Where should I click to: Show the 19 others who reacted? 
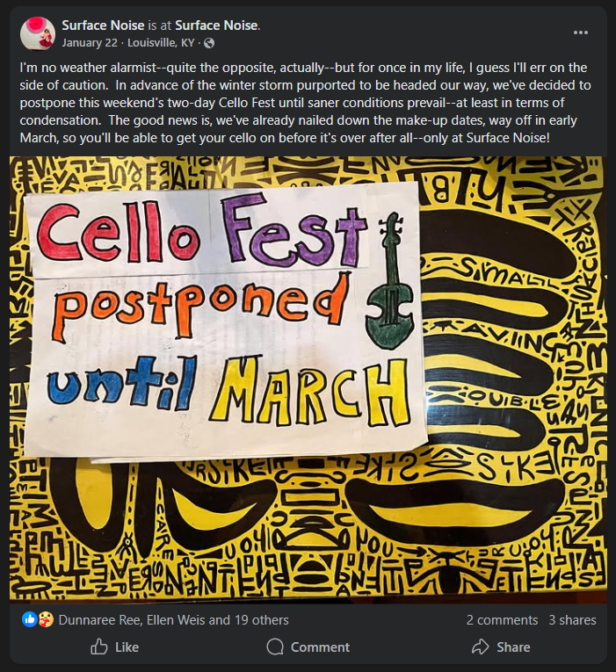click(261, 619)
